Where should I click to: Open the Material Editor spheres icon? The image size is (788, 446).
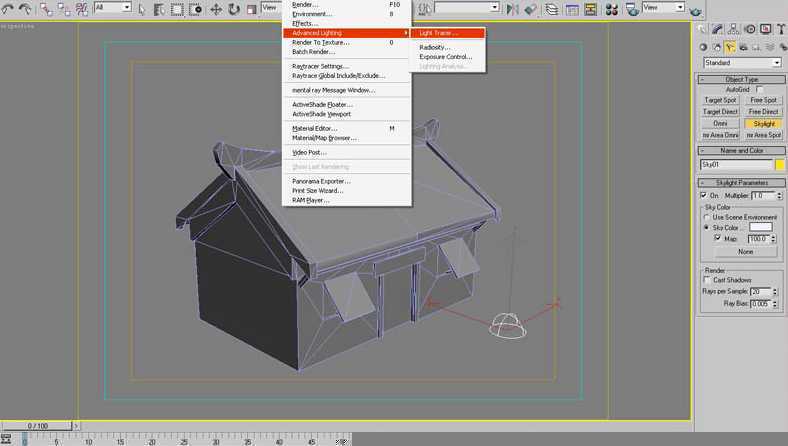click(612, 9)
